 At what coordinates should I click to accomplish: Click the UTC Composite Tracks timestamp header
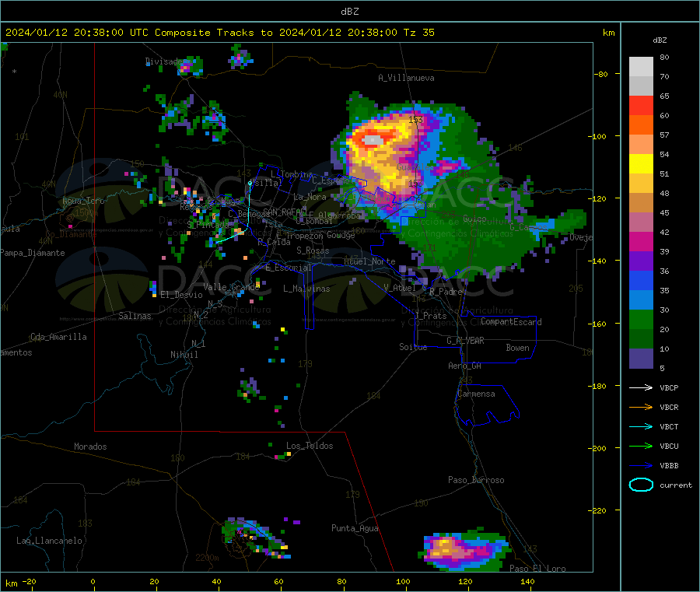tap(219, 32)
